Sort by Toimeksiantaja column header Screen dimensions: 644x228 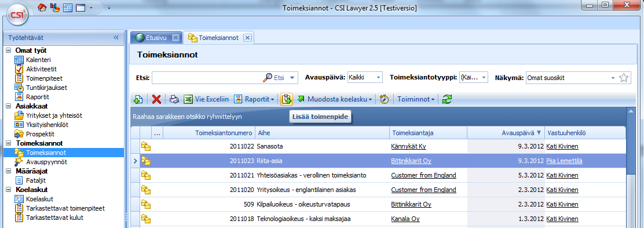click(x=429, y=133)
